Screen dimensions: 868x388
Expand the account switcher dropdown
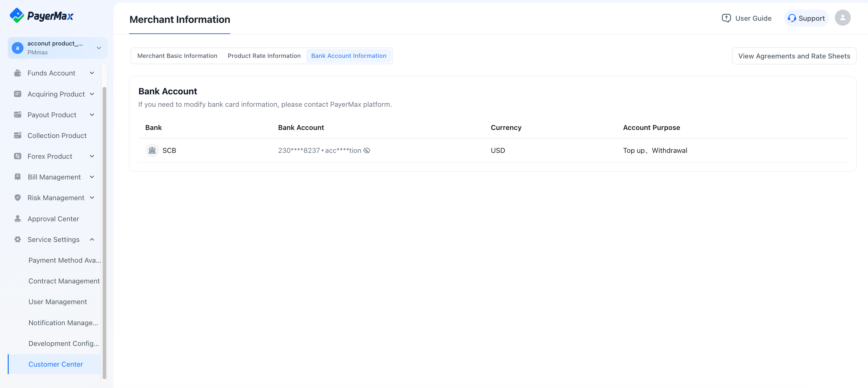99,48
